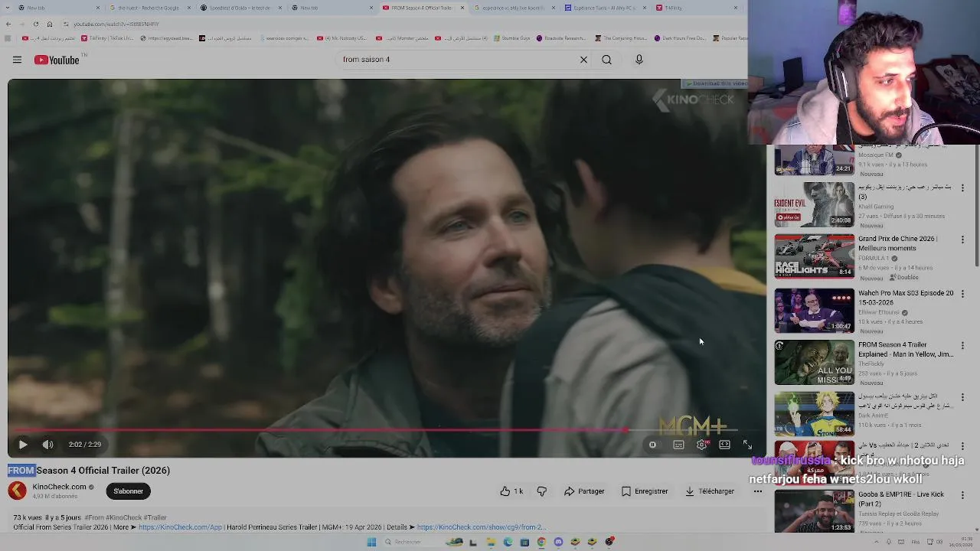Open Dark Hours Free bookmark
The height and width of the screenshot is (551, 980).
pos(680,38)
